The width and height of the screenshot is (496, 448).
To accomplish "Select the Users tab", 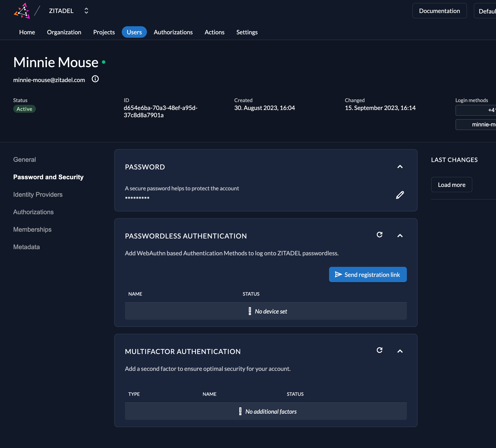I will (x=134, y=32).
